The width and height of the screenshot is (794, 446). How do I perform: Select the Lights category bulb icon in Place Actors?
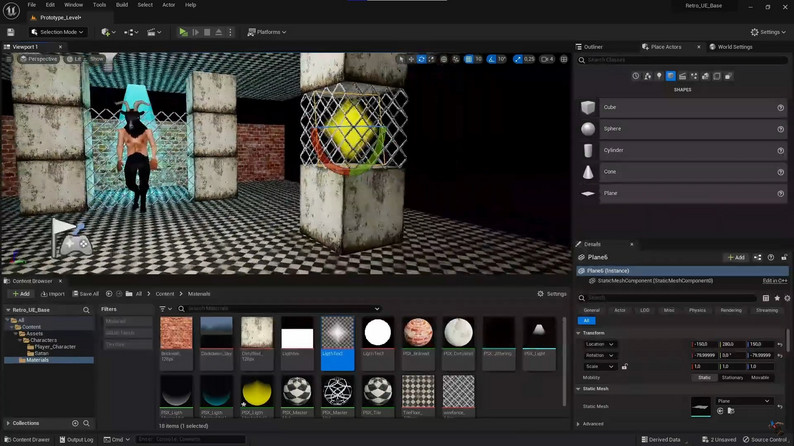(x=659, y=76)
